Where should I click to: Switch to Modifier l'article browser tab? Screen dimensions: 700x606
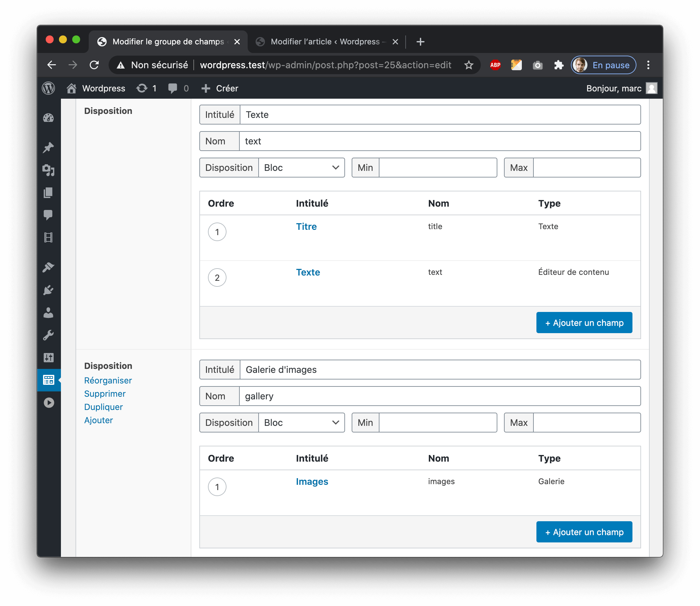[325, 42]
